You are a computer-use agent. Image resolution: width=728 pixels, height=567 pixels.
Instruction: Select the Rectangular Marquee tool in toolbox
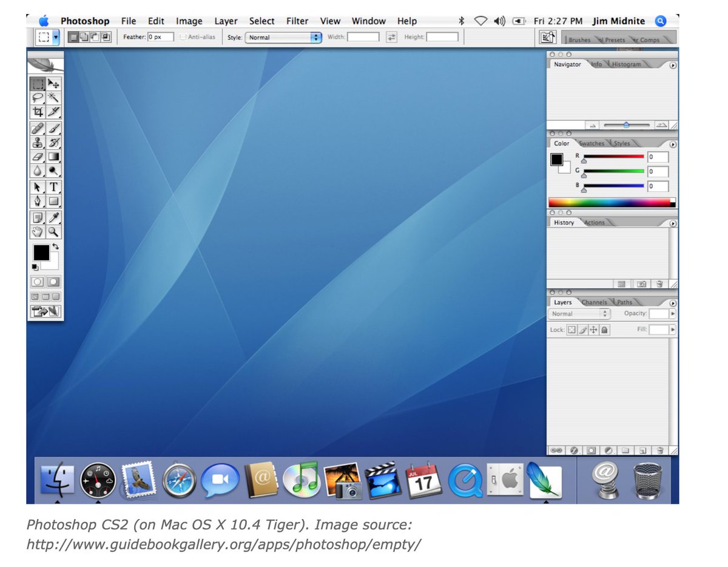pos(38,84)
